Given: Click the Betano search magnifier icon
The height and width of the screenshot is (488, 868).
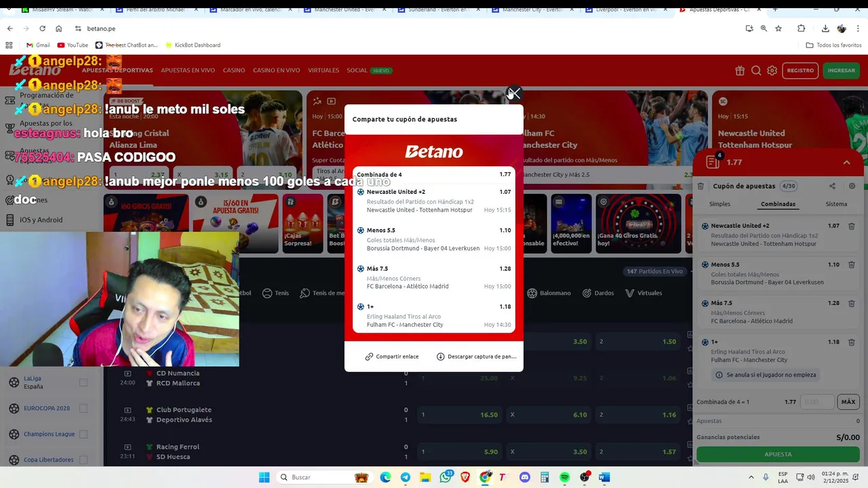Looking at the screenshot, I should 756,70.
